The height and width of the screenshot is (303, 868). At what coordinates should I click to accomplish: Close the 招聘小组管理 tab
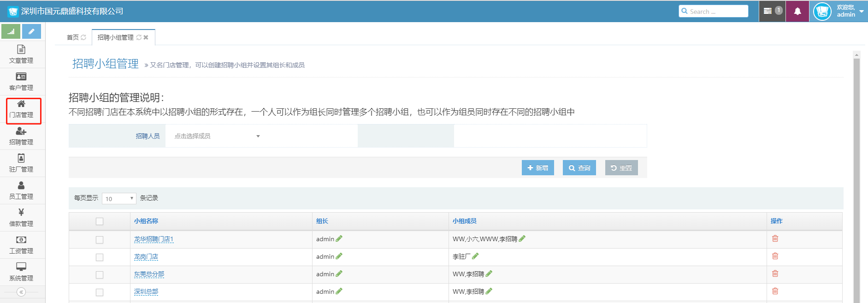(146, 37)
